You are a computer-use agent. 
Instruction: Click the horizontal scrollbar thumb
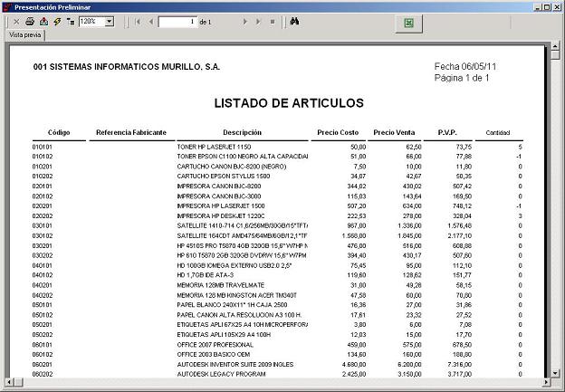click(18, 381)
